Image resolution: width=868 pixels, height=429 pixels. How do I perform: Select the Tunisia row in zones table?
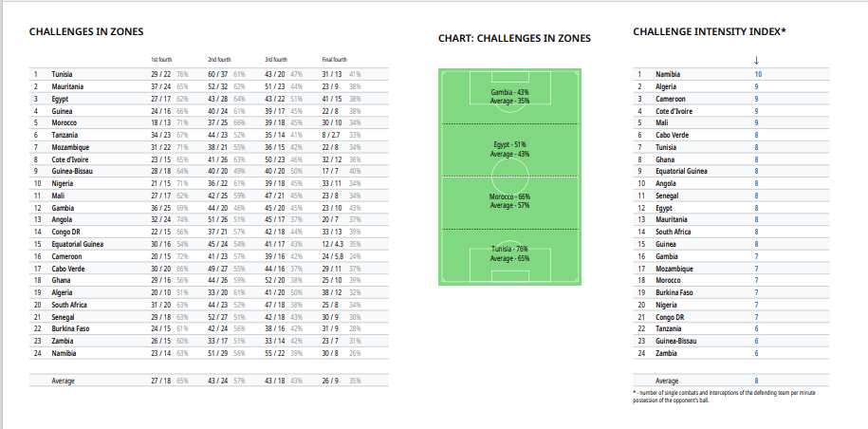[x=209, y=74]
